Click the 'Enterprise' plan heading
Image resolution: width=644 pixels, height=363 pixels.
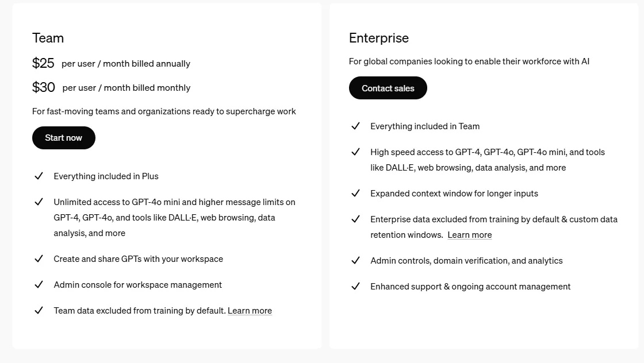pos(379,38)
